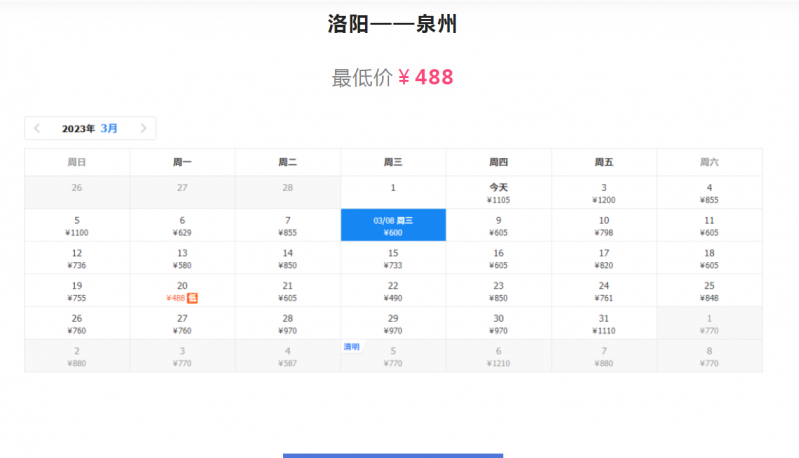
Task: Choose March 20 with ¥488 fare
Action: click(x=181, y=290)
